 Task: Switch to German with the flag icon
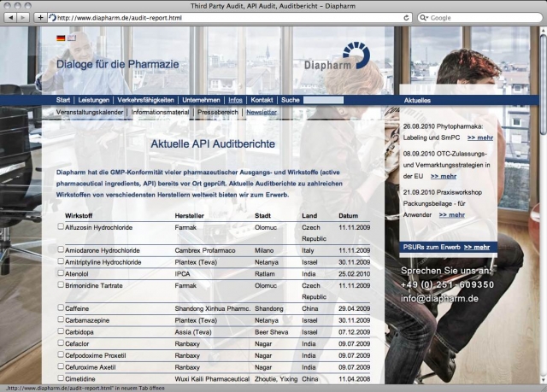pos(61,38)
